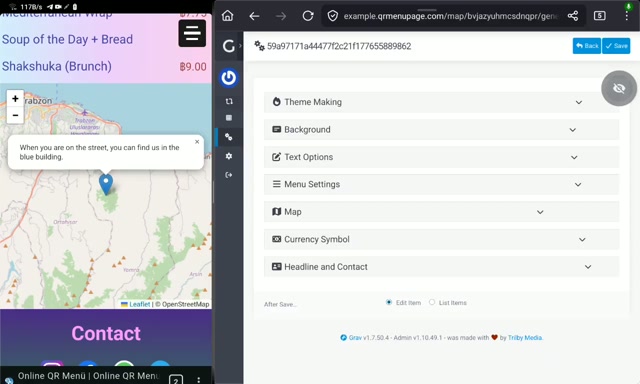Click the page ID title 59a97171a44477f2c21f177655889862
640x384 pixels.
pyautogui.click(x=339, y=46)
